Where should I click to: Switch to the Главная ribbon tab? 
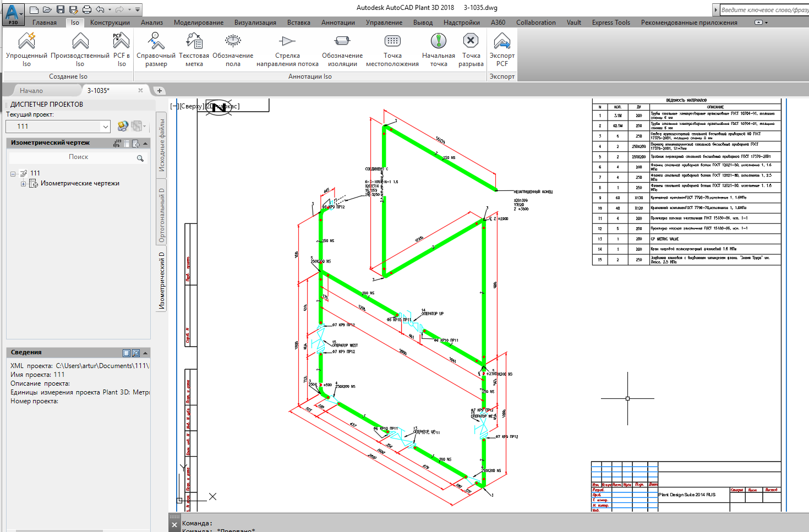click(x=45, y=23)
